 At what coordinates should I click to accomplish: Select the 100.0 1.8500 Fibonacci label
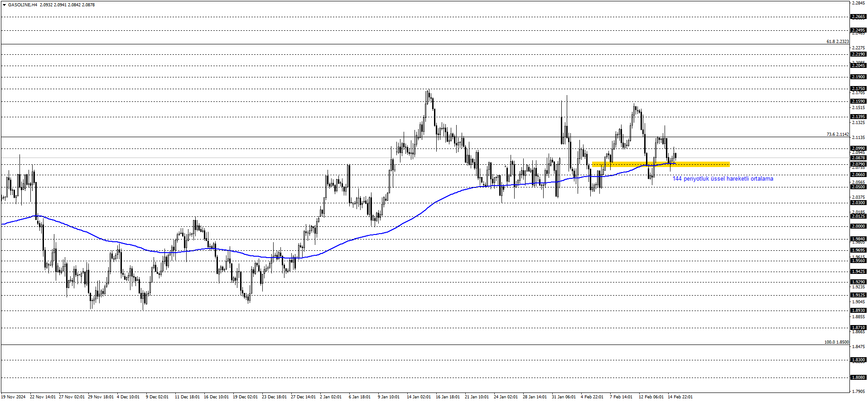[836, 342]
